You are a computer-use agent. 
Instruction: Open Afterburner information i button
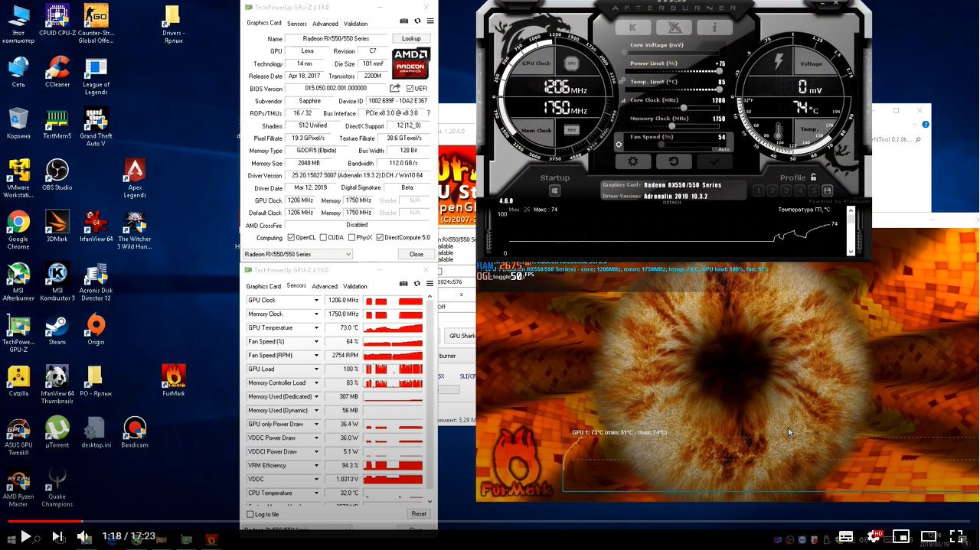pos(714,27)
